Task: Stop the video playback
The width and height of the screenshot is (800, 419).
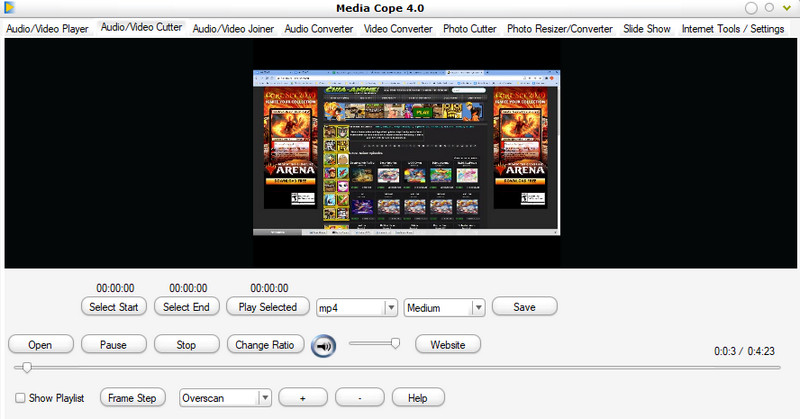Action: [186, 344]
